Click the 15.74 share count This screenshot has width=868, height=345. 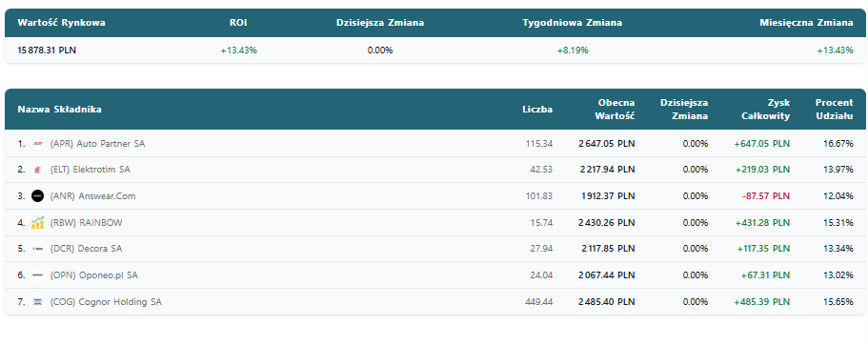[x=542, y=223]
